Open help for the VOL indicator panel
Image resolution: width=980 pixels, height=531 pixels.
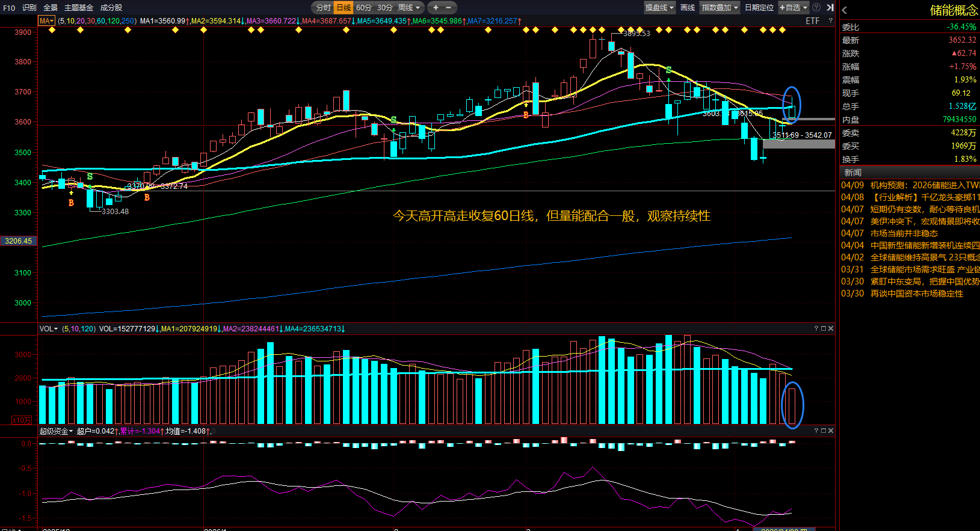(816, 329)
